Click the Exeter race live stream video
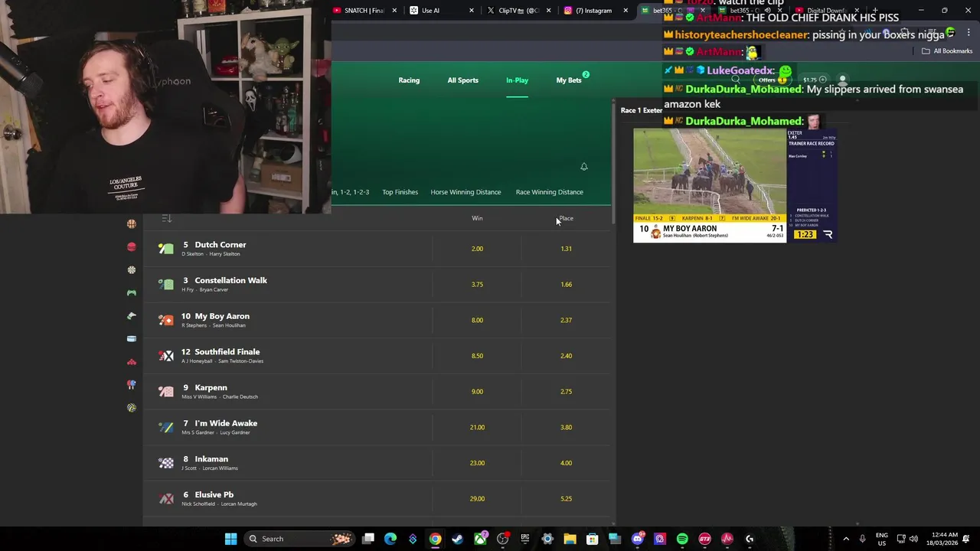 coord(734,185)
